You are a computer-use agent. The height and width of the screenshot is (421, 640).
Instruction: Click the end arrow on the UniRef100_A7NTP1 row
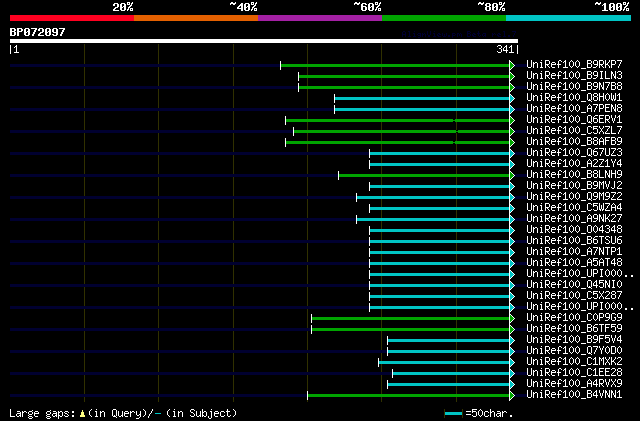pos(512,253)
